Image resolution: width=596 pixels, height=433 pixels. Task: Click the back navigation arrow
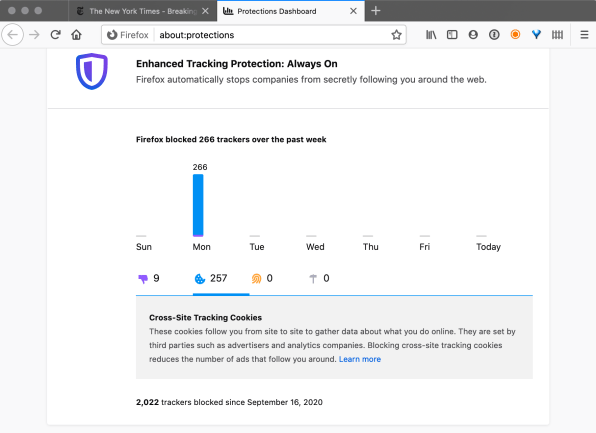(x=13, y=35)
